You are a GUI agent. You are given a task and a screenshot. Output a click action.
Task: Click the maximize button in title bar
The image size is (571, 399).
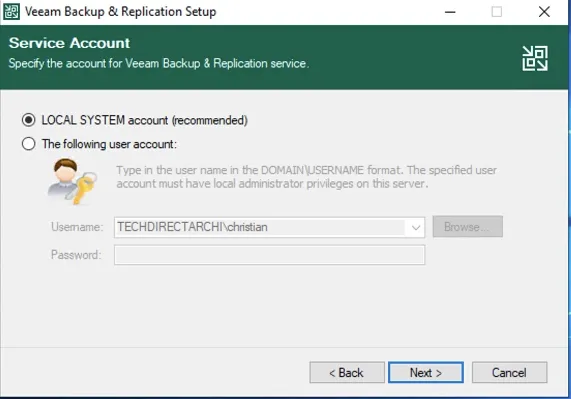[x=497, y=12]
